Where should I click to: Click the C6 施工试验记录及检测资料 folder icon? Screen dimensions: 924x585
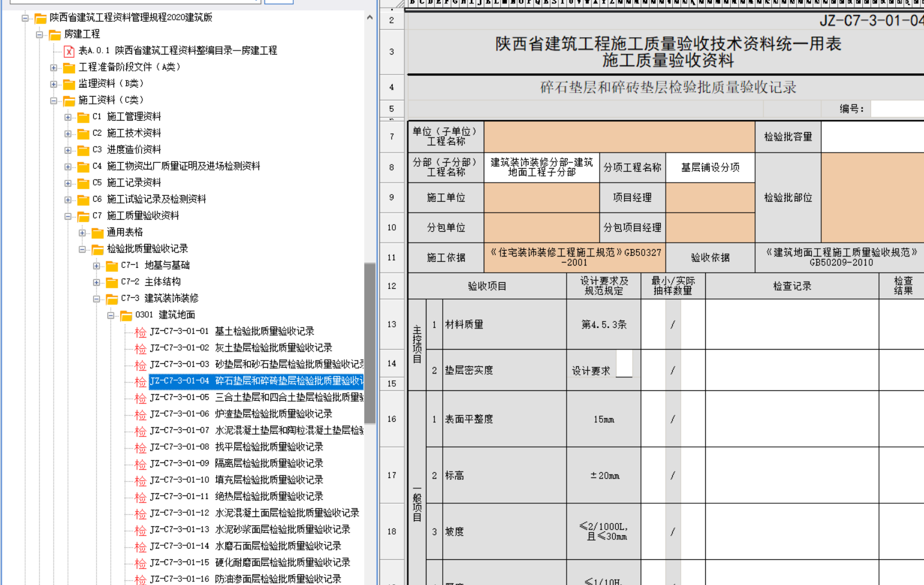pos(84,200)
